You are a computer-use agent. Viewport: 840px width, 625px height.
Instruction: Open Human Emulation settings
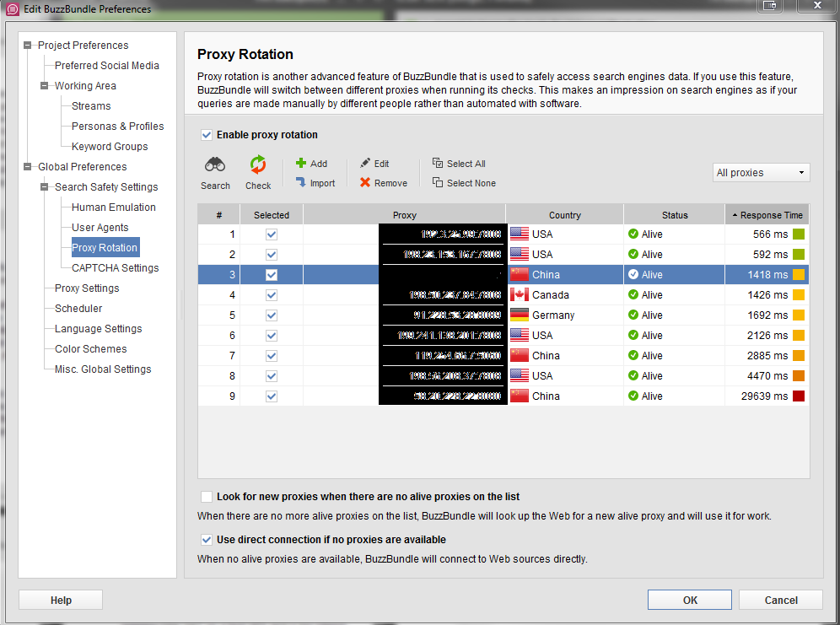pyautogui.click(x=114, y=207)
